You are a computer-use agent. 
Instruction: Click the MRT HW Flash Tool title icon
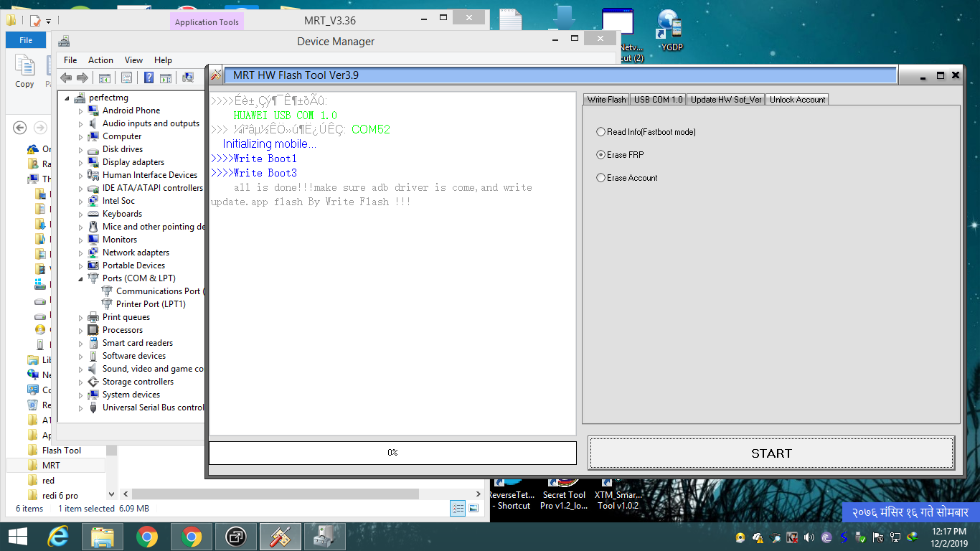point(215,75)
